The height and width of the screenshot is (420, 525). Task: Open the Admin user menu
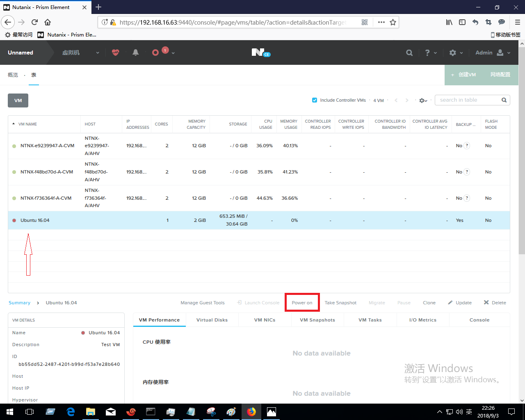click(x=493, y=52)
